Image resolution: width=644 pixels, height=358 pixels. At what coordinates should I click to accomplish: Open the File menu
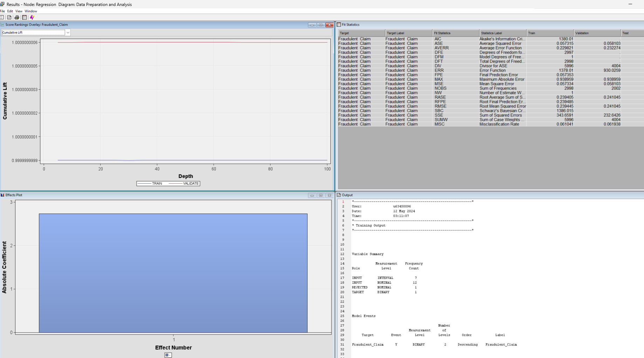(x=3, y=11)
